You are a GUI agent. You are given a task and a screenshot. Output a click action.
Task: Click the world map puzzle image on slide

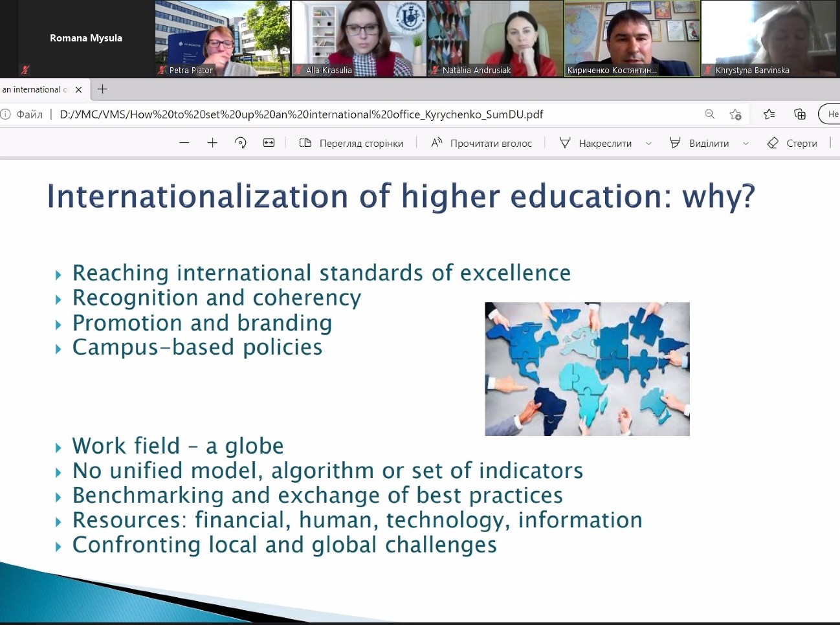point(587,369)
